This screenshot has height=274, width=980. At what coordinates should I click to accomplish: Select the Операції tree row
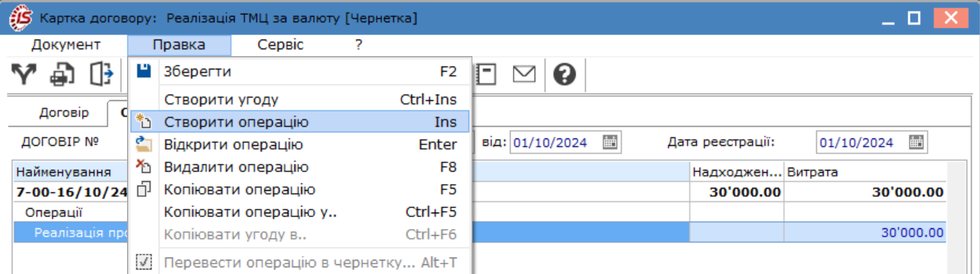(54, 213)
